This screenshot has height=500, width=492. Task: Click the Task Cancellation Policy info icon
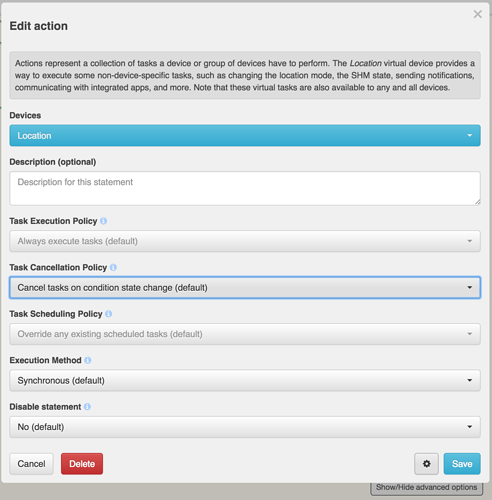tap(113, 267)
